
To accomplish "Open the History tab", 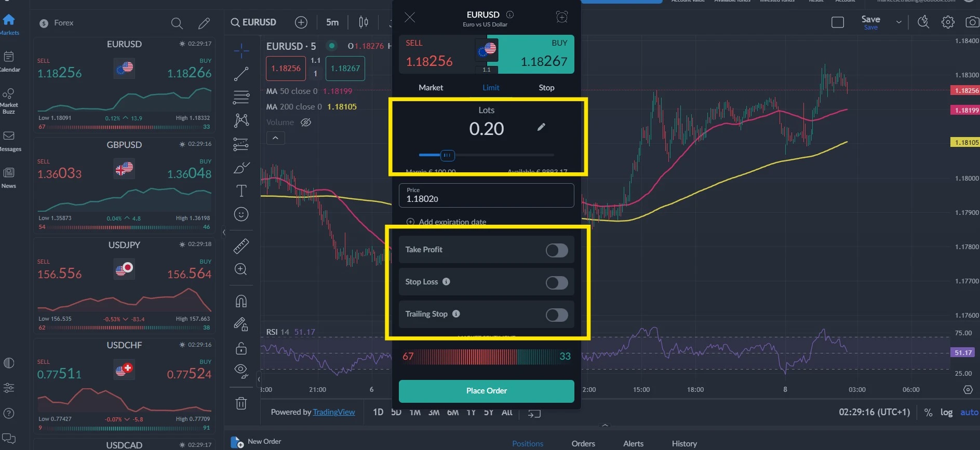I will coord(684,444).
